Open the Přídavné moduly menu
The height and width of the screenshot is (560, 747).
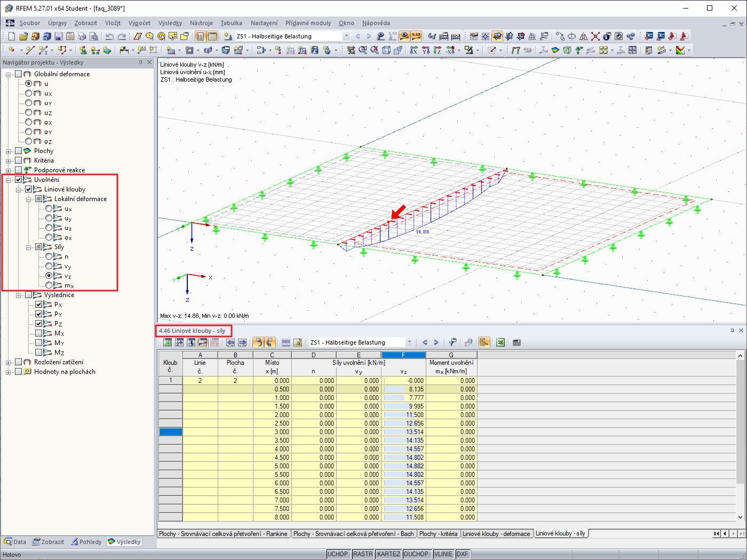tap(308, 23)
